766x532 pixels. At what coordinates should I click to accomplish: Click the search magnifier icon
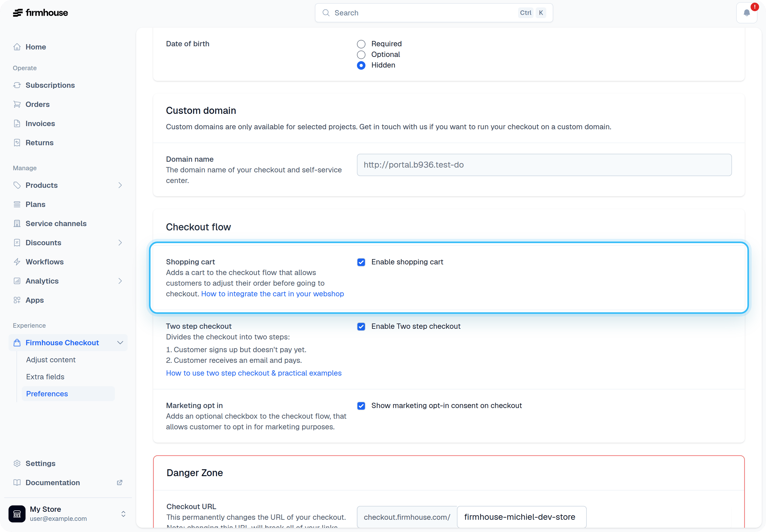pyautogui.click(x=326, y=13)
